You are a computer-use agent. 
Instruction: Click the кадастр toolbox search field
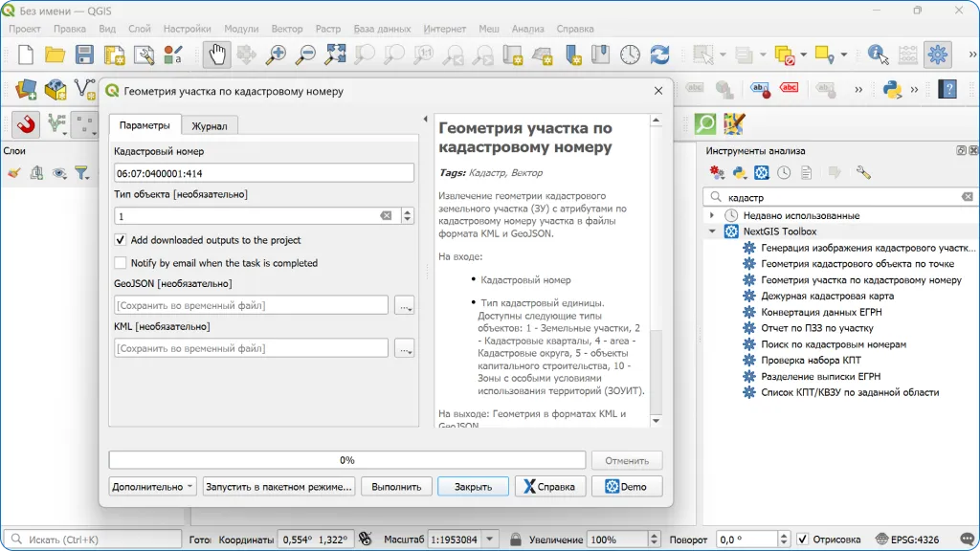pyautogui.click(x=840, y=197)
